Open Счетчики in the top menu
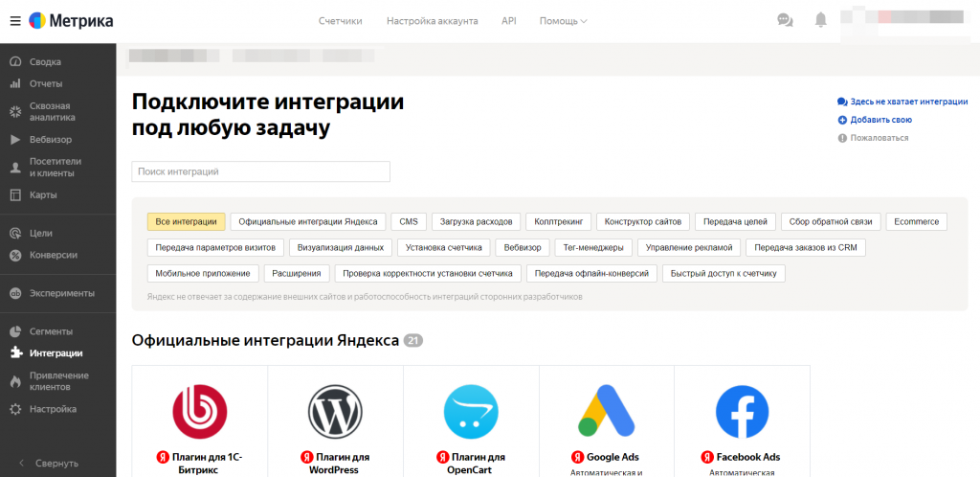980x477 pixels. tap(340, 21)
